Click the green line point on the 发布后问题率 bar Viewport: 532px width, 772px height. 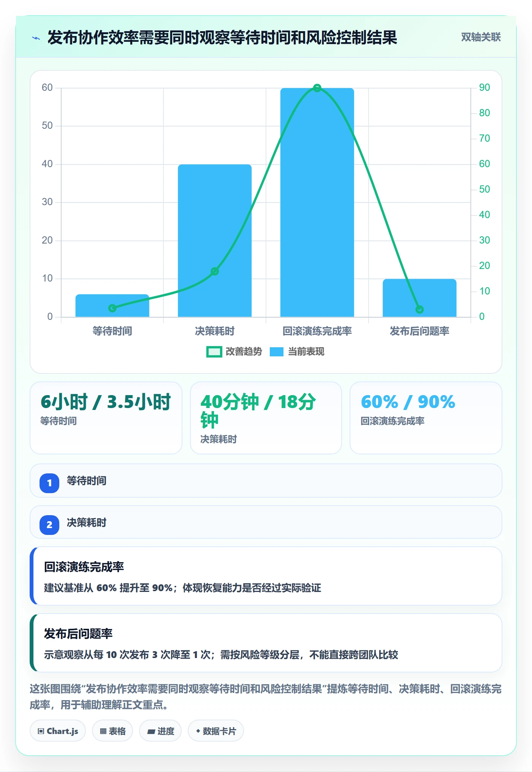(x=420, y=310)
